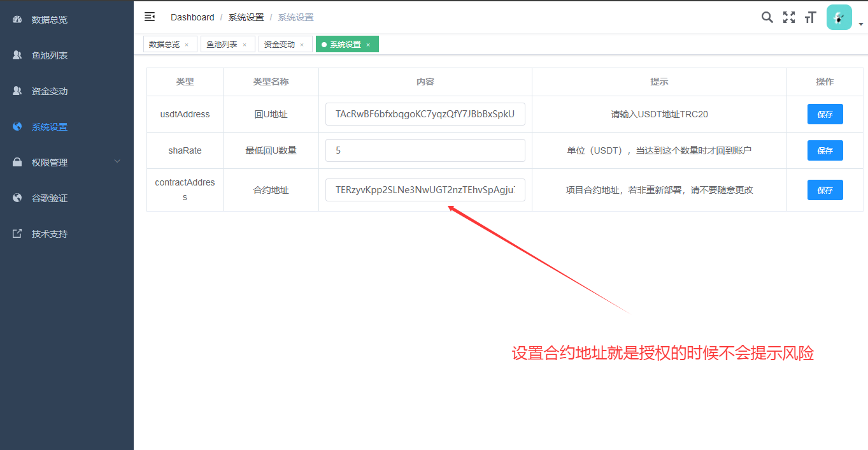Switch to the 数据总览 tab

[x=165, y=44]
